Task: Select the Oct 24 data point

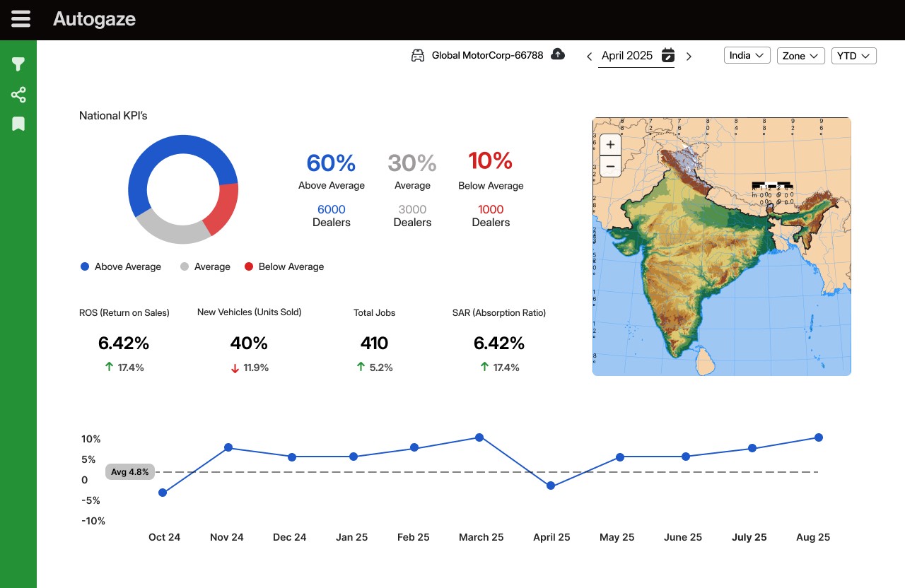Action: click(x=163, y=493)
